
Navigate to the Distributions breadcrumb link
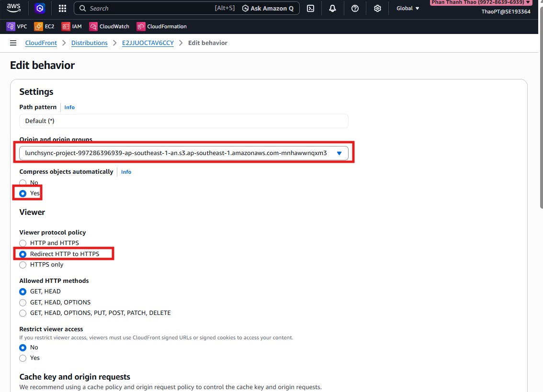tap(90, 43)
